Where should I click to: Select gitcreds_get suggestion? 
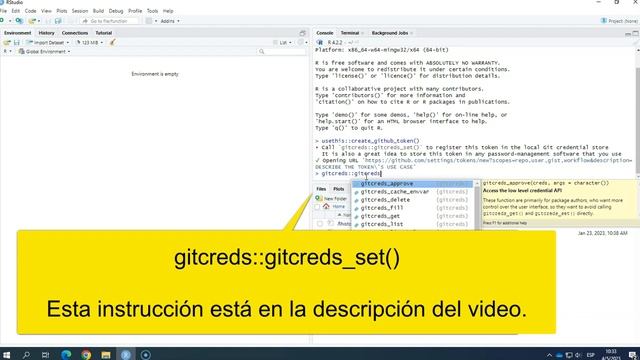412,216
